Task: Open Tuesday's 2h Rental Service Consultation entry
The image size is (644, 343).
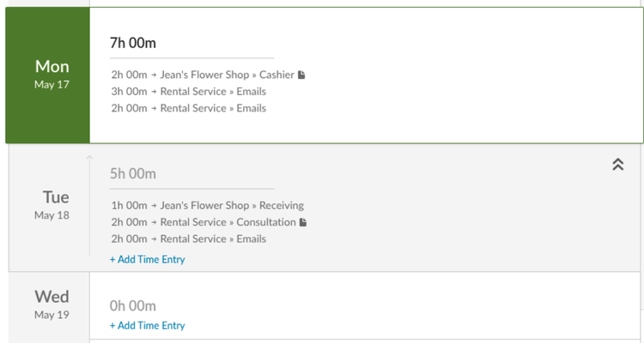Action: click(x=204, y=222)
